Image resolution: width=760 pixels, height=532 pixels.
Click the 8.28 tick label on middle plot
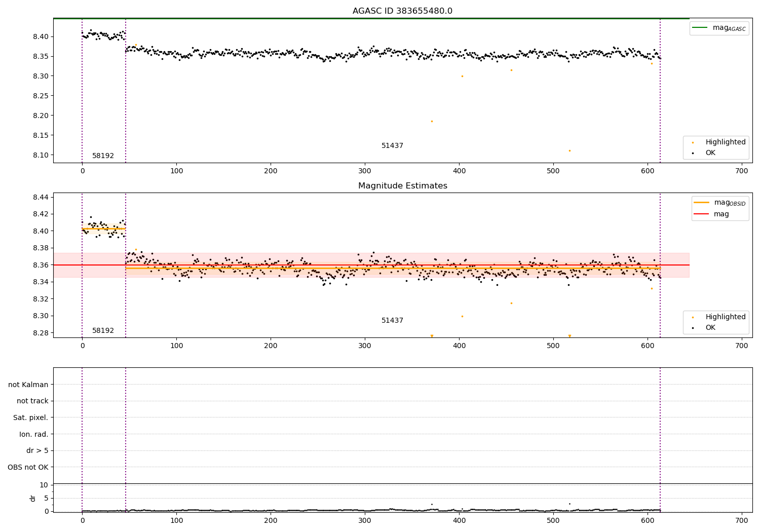41,333
